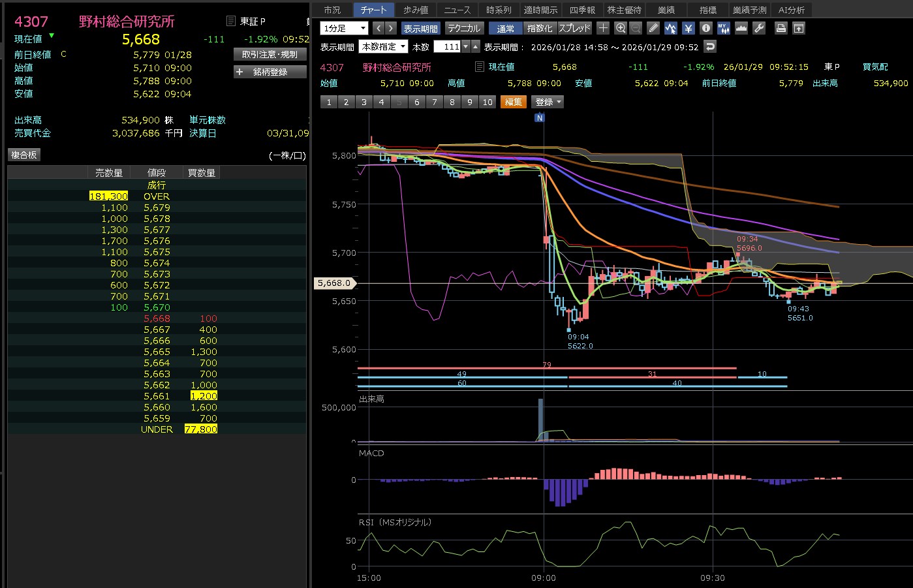This screenshot has width=913, height=588.
Task: Open the info icon in chart toolbar
Action: (x=705, y=28)
